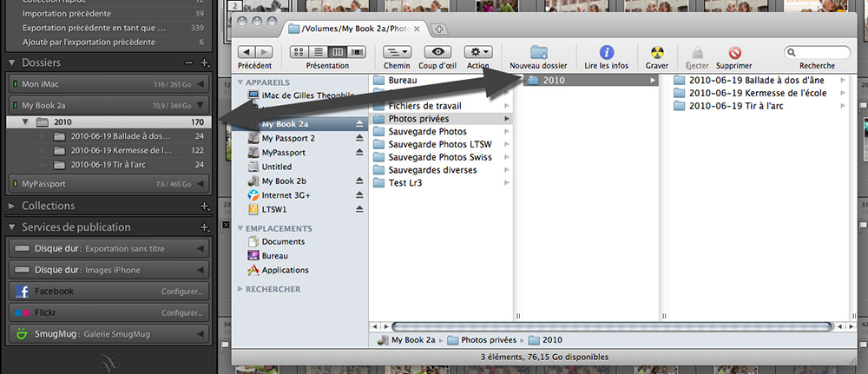Eject My Book 2a in sidebar
Image resolution: width=868 pixels, height=374 pixels.
[359, 123]
